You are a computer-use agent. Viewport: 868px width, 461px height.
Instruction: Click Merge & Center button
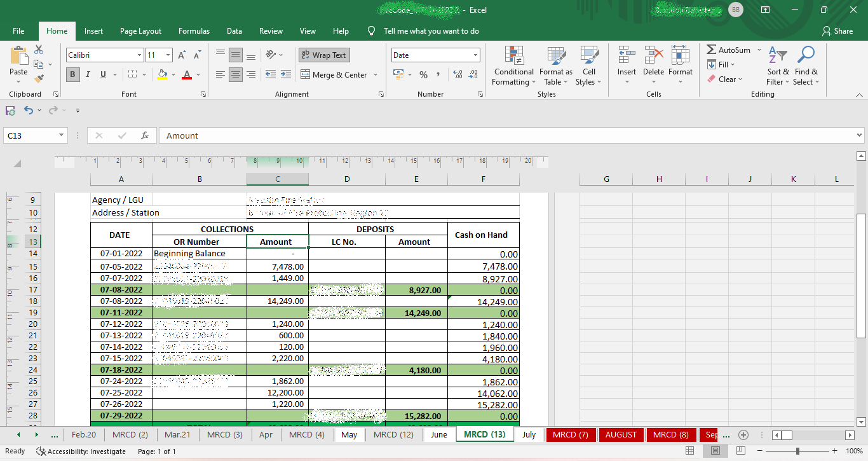click(x=334, y=74)
